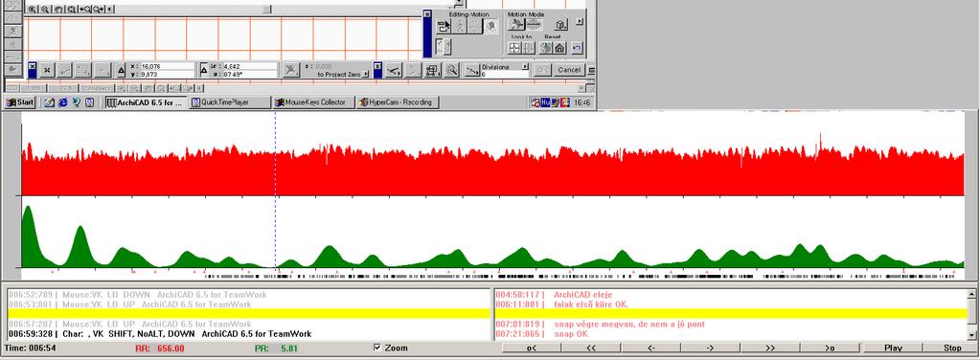Open the Windows Start menu
This screenshot has width=980, height=360.
20,102
